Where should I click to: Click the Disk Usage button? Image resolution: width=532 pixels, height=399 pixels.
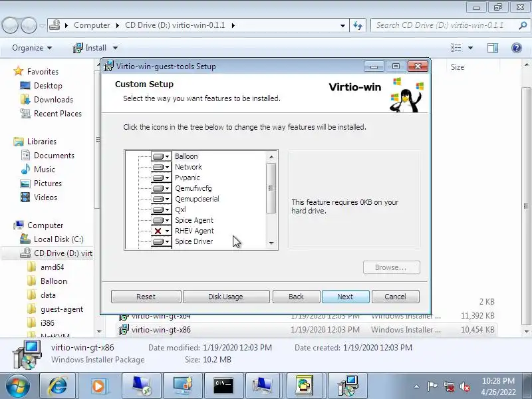pyautogui.click(x=226, y=297)
